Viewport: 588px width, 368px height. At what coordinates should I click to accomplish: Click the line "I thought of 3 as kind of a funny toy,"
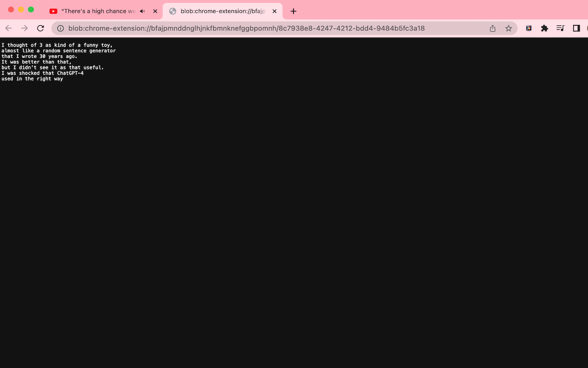tap(57, 45)
